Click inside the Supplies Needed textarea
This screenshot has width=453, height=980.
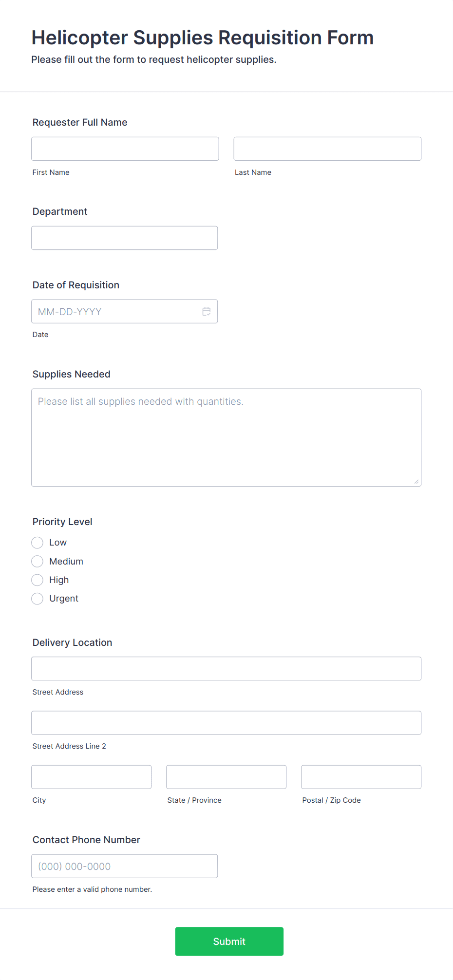tap(226, 437)
